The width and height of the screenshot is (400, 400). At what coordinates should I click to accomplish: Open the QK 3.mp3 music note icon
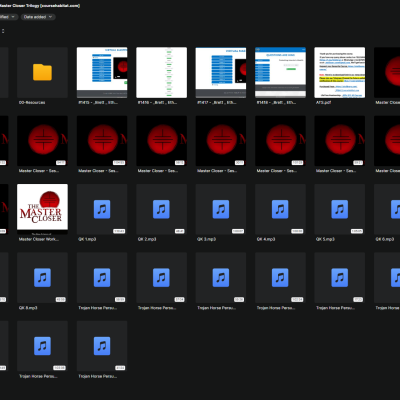tap(221, 209)
